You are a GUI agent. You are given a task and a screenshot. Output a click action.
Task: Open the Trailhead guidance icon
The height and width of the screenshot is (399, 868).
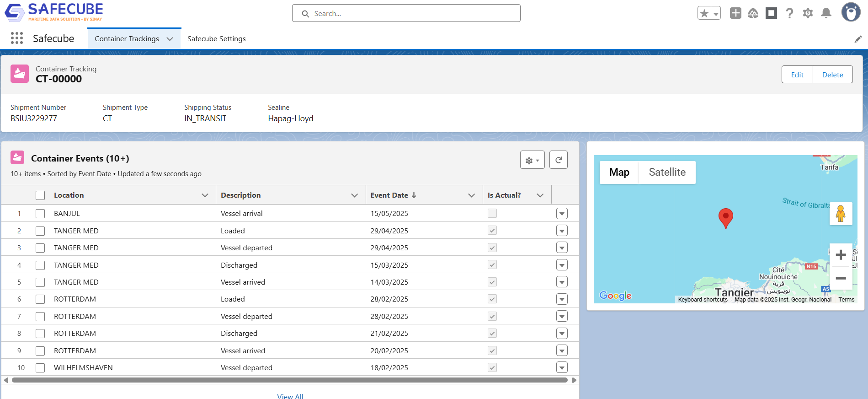pos(753,13)
